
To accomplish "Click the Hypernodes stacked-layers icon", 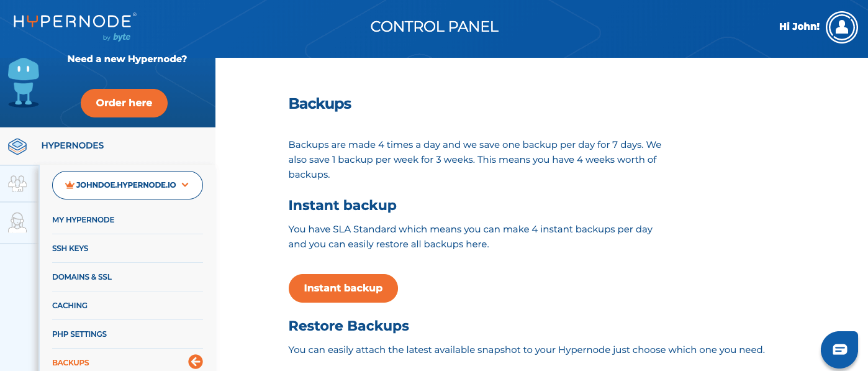I will (x=17, y=146).
